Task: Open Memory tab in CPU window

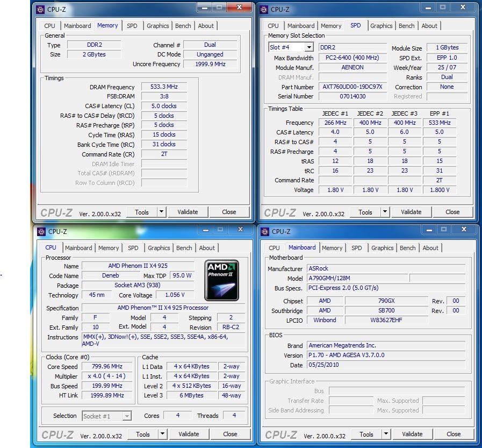Action: point(109,248)
